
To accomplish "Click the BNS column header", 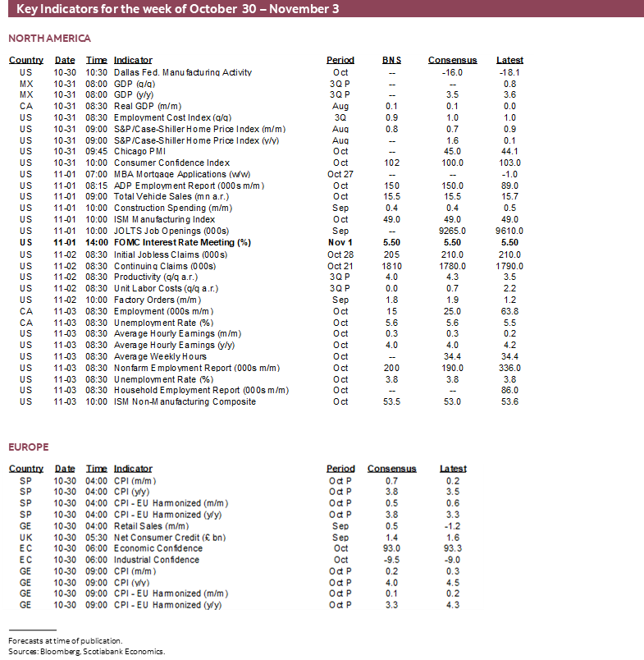I will pos(391,60).
